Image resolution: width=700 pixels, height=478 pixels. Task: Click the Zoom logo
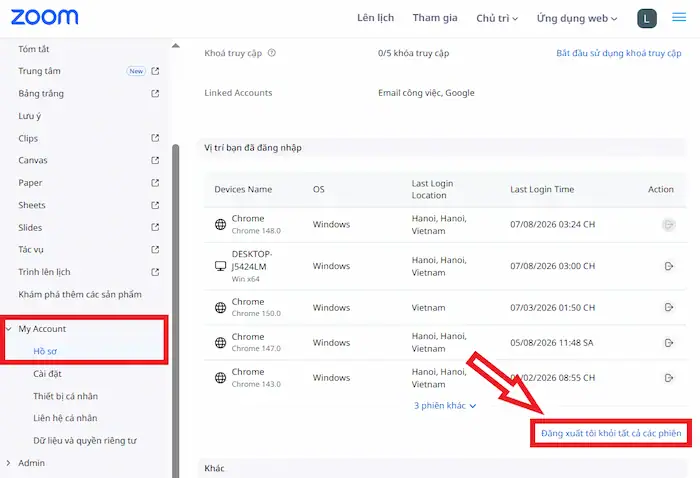(x=45, y=17)
